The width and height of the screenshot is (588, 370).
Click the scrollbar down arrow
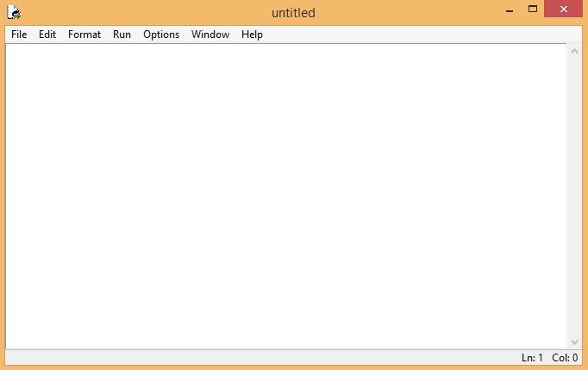click(x=574, y=342)
